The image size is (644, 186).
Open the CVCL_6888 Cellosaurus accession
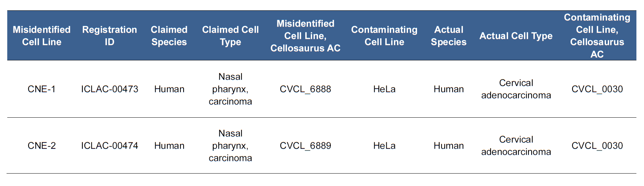pyautogui.click(x=305, y=89)
